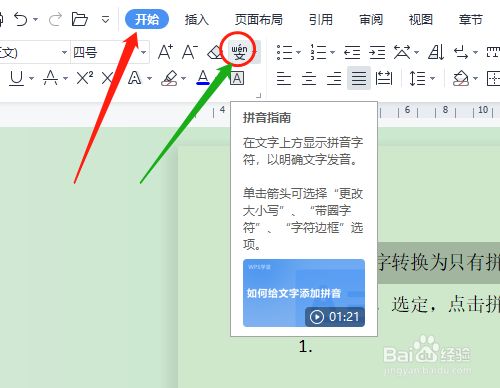This screenshot has width=500, height=388.
Task: Click the increase indent icon
Action: click(x=377, y=52)
